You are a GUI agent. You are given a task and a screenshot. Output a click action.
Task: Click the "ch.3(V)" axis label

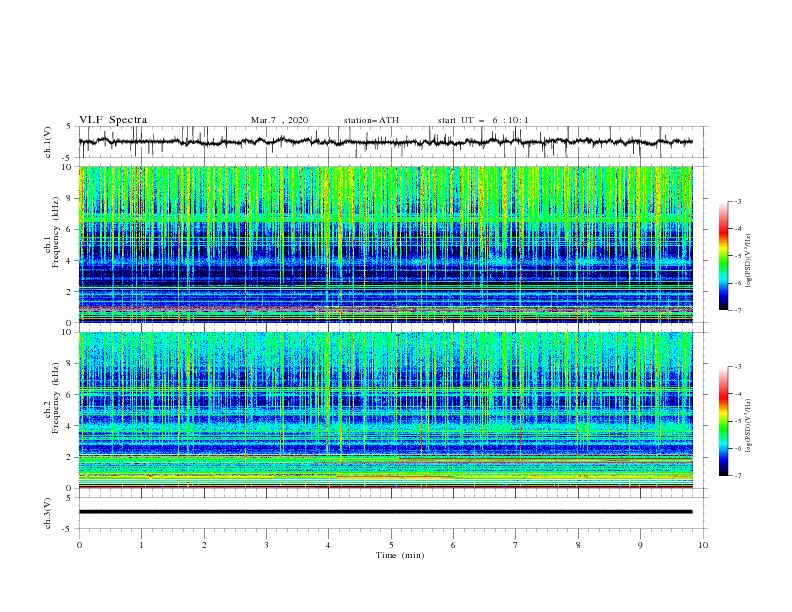(x=48, y=513)
